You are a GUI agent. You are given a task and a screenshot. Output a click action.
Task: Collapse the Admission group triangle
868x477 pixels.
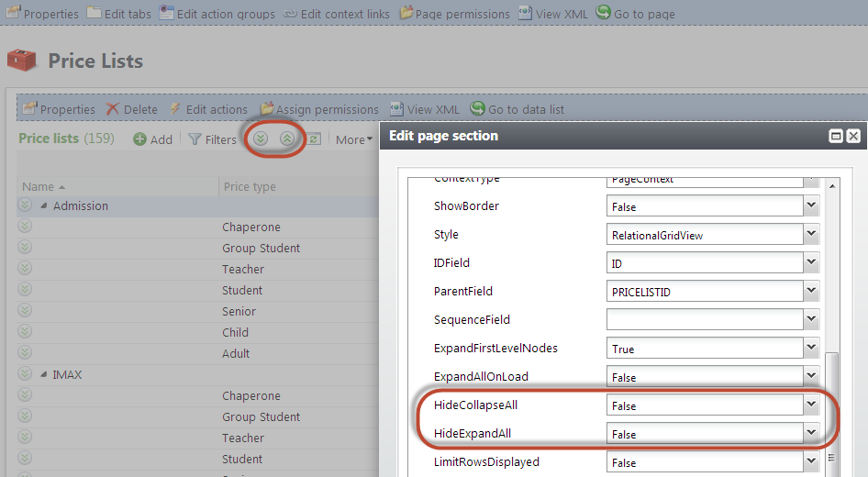coord(44,206)
